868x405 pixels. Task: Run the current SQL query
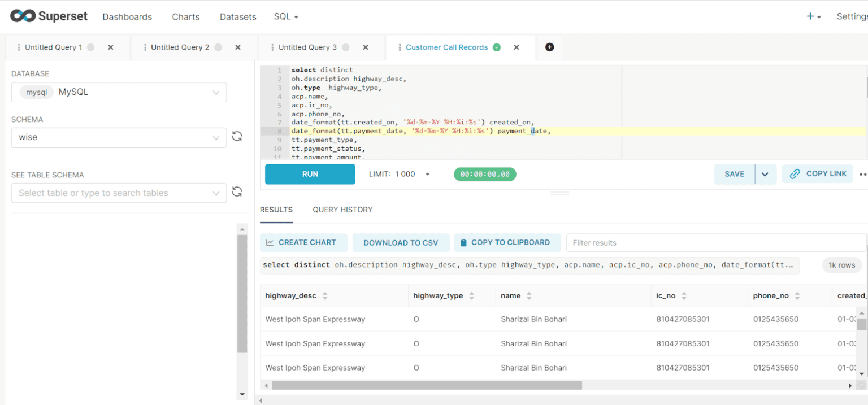(310, 174)
